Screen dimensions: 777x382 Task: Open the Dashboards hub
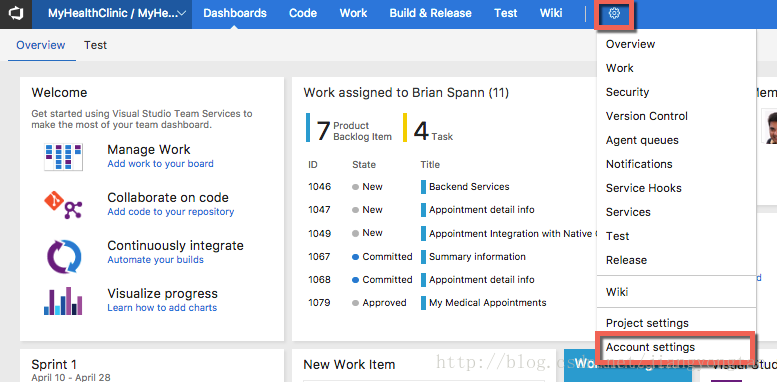pos(235,13)
